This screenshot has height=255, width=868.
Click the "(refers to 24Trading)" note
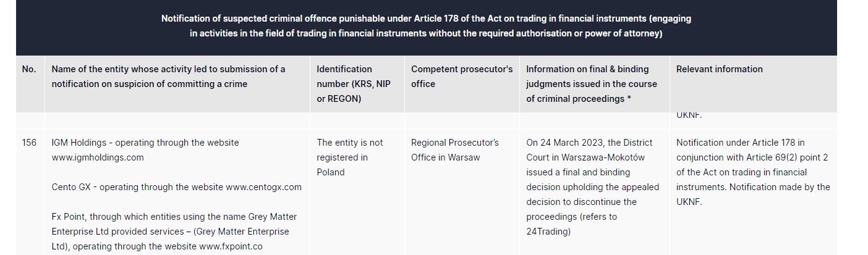[571, 225]
